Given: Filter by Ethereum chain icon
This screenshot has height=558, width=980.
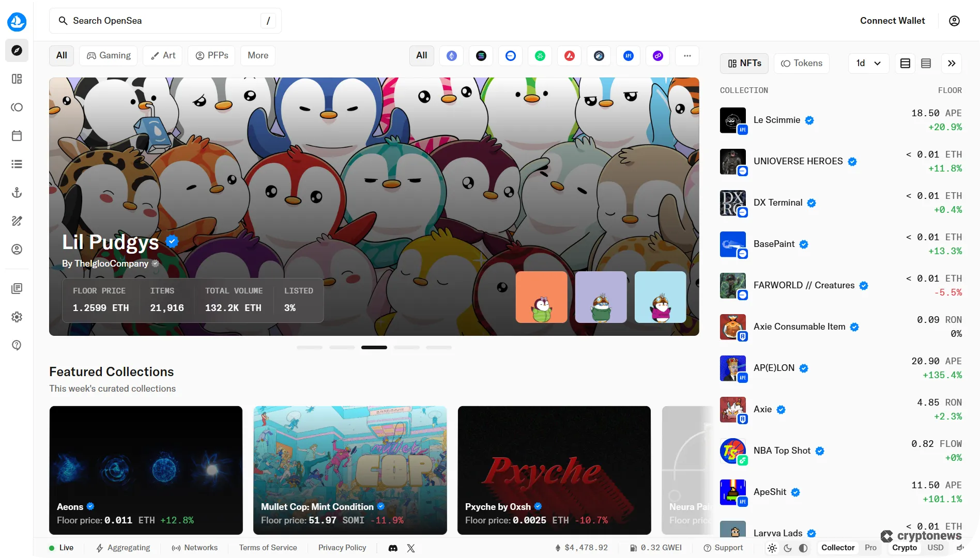Looking at the screenshot, I should pos(452,56).
